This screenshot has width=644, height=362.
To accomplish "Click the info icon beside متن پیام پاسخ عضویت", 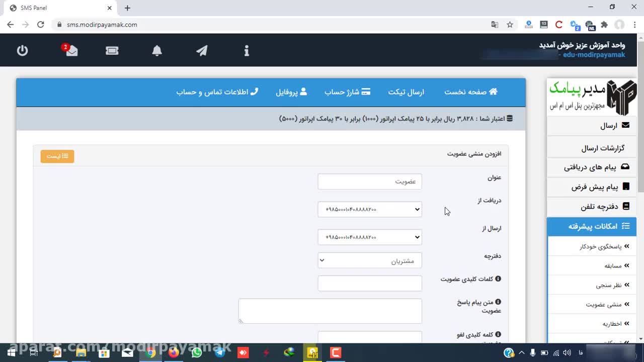I will pos(498,302).
